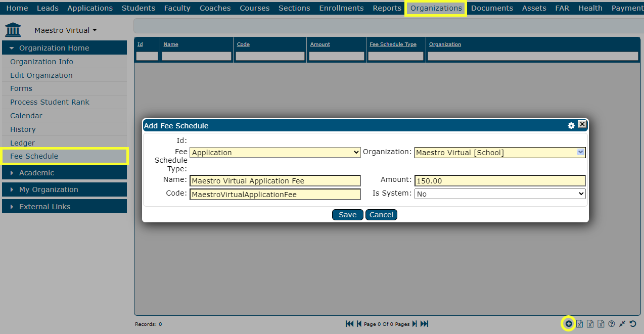Open the Enrollments menu tab
The height and width of the screenshot is (334, 644).
pos(341,8)
